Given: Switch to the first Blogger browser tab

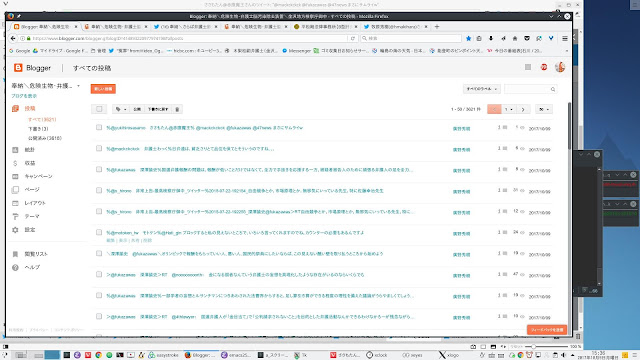Looking at the screenshot, I should pyautogui.click(x=45, y=27).
